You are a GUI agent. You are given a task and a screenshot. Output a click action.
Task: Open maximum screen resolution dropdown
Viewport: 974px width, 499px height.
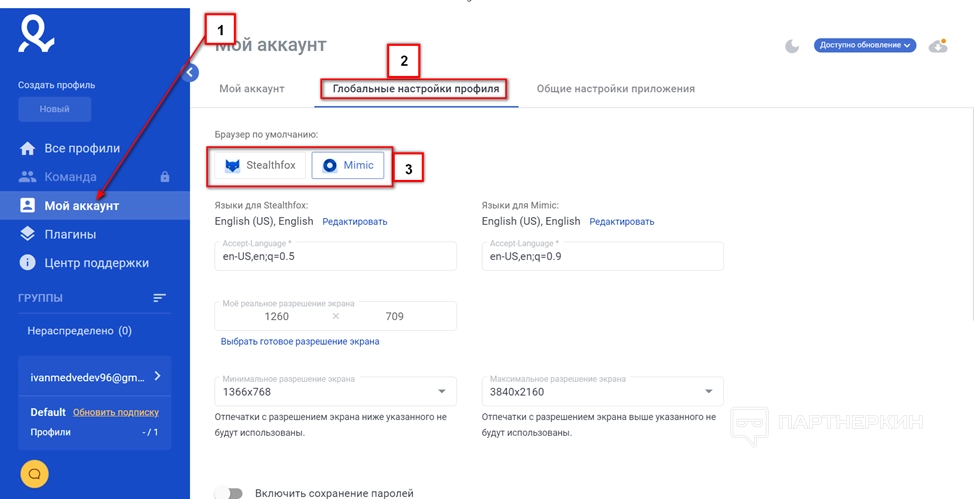(x=602, y=392)
